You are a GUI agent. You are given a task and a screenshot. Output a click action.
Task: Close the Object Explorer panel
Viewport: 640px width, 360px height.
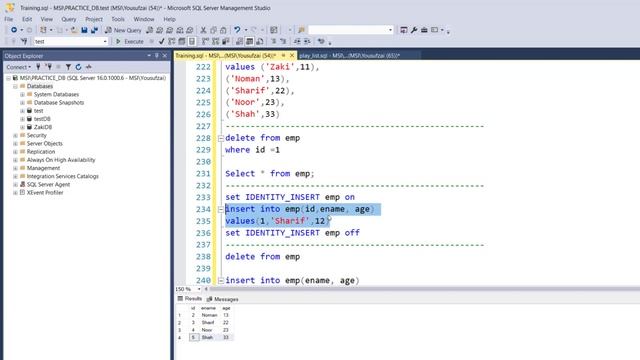pyautogui.click(x=165, y=56)
